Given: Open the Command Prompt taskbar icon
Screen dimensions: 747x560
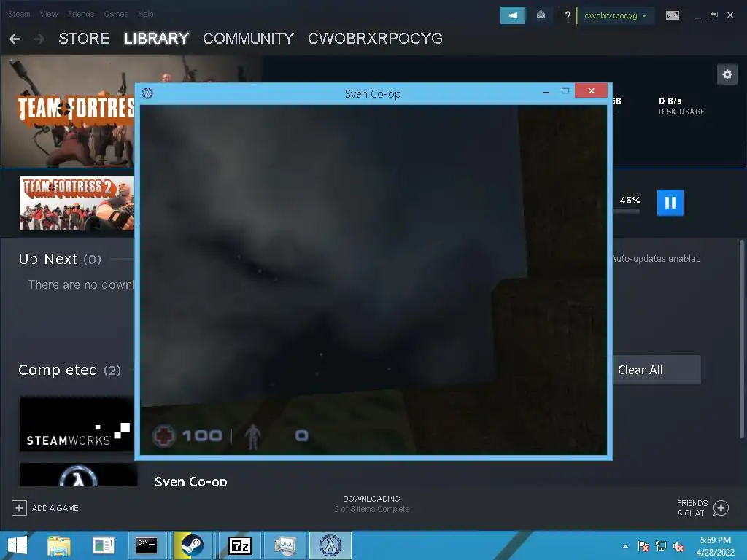Looking at the screenshot, I should (147, 545).
